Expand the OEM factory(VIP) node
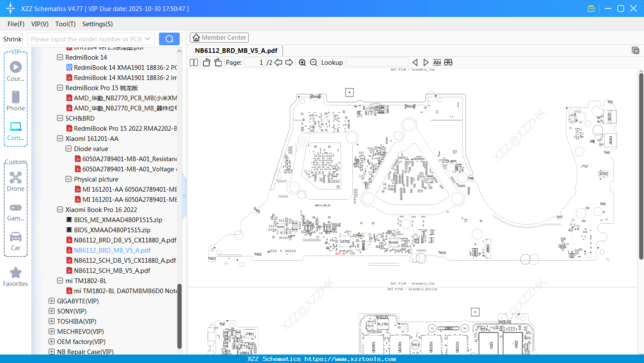 (x=52, y=341)
